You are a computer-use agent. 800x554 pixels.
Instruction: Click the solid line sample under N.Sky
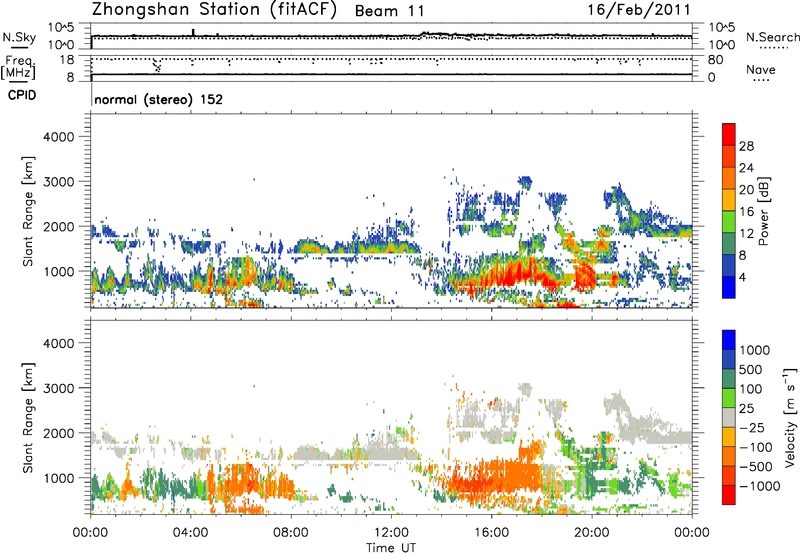(x=19, y=47)
